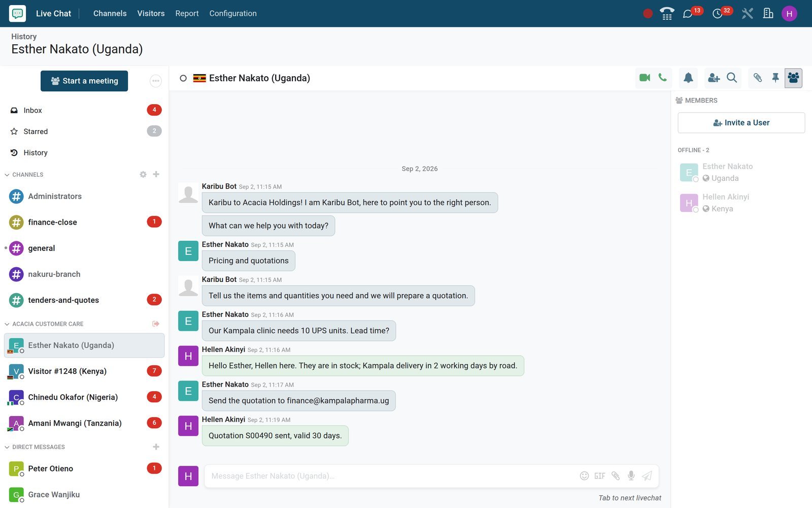This screenshot has width=812, height=508.
Task: Show pinned messages with the pin icon
Action: click(775, 78)
